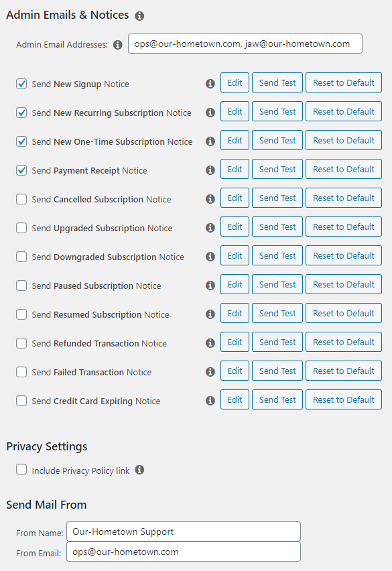Click info icon next to Admin Email Addresses
The width and height of the screenshot is (392, 571).
click(117, 45)
